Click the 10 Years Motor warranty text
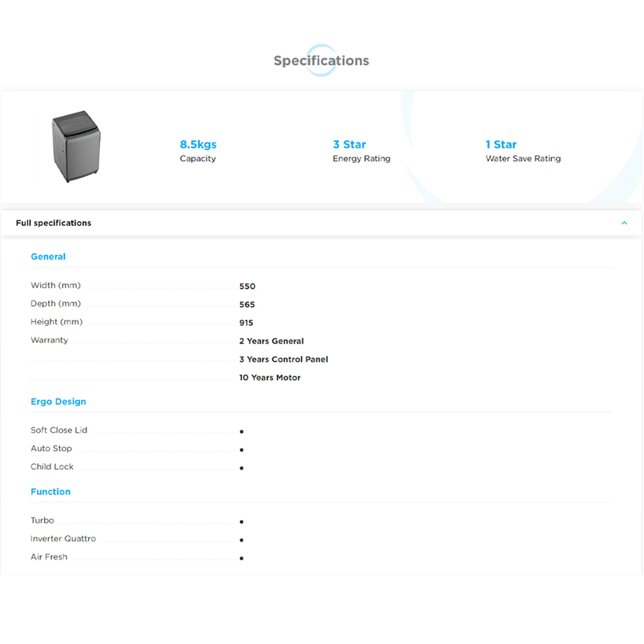 point(270,378)
